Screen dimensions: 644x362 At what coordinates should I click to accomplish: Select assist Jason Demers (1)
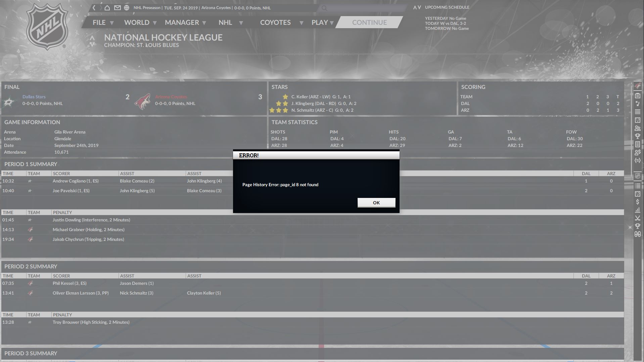point(137,283)
